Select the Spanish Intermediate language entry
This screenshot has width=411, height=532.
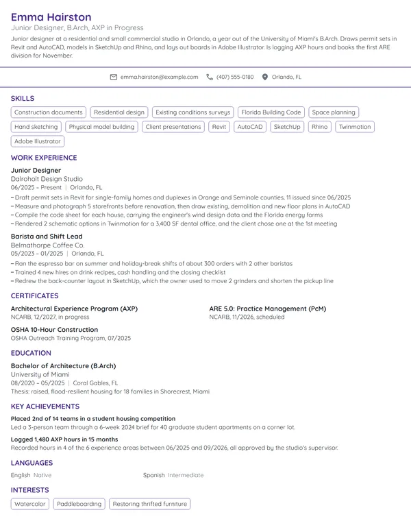point(173,475)
